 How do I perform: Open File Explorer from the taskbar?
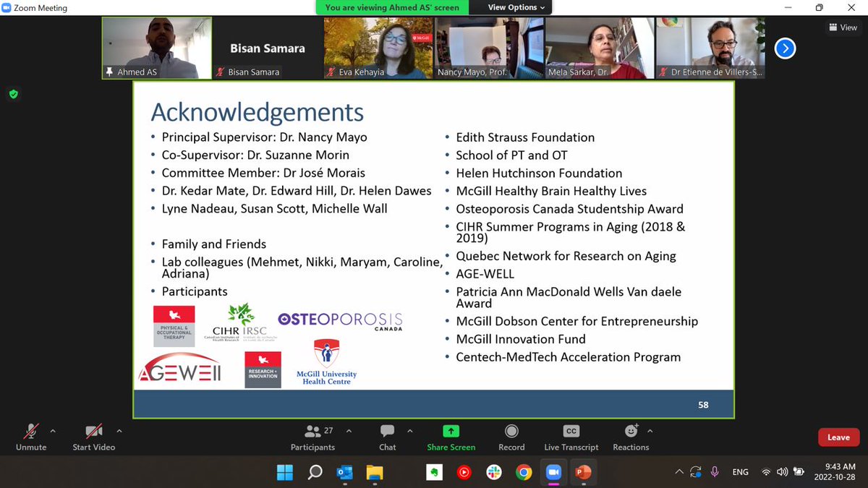(374, 472)
